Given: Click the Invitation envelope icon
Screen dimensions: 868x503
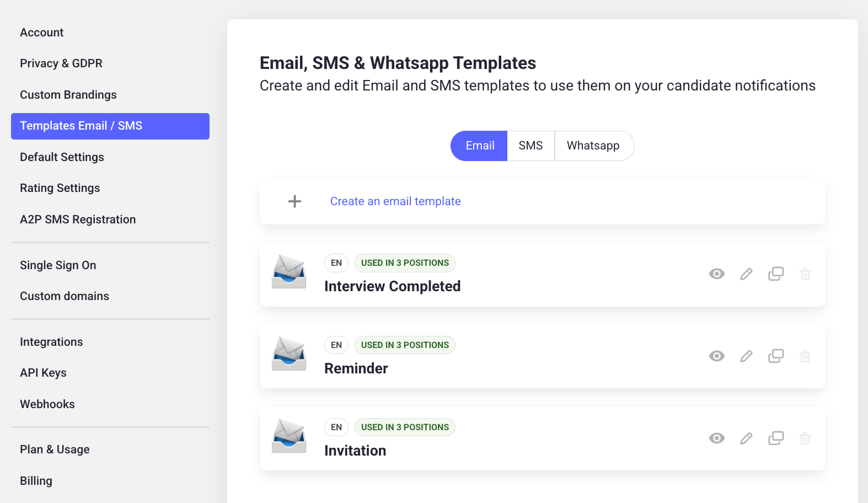Looking at the screenshot, I should pos(289,436).
